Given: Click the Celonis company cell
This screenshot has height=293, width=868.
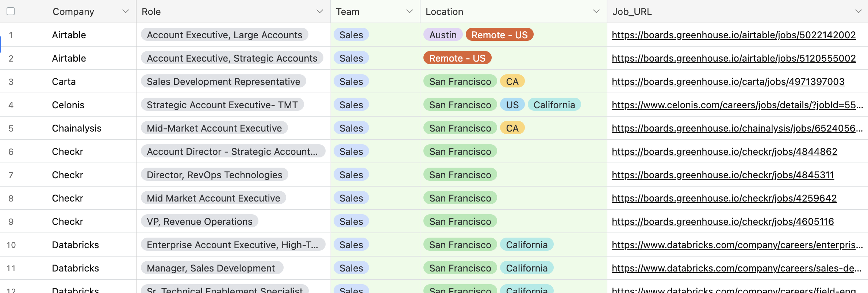Looking at the screenshot, I should [x=68, y=105].
